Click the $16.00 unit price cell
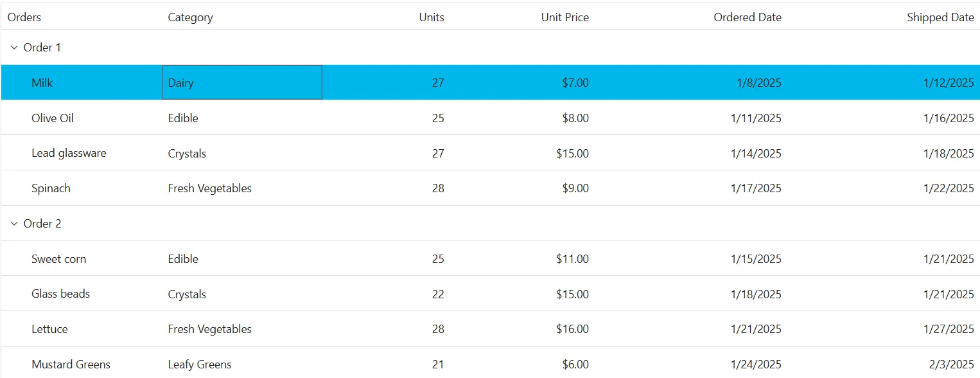980x378 pixels. click(523, 329)
